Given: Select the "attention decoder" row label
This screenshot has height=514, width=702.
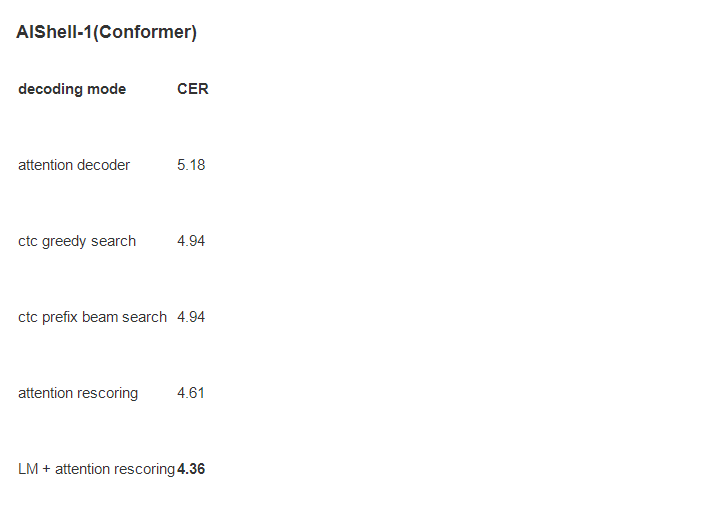Looking at the screenshot, I should tap(74, 165).
